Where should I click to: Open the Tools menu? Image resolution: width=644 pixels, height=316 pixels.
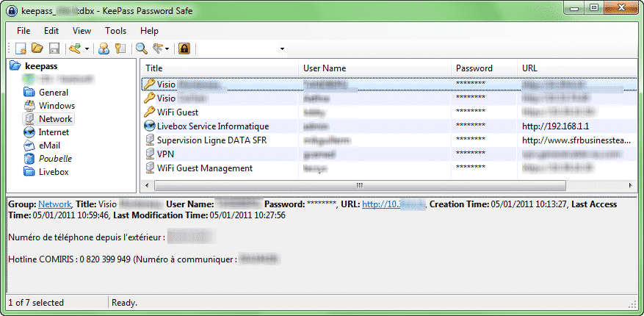point(115,31)
